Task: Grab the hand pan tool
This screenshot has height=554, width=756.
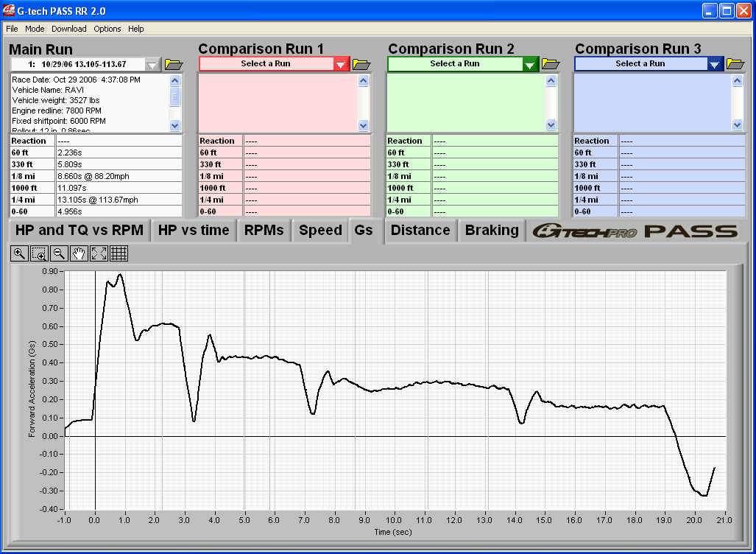Action: coord(79,253)
